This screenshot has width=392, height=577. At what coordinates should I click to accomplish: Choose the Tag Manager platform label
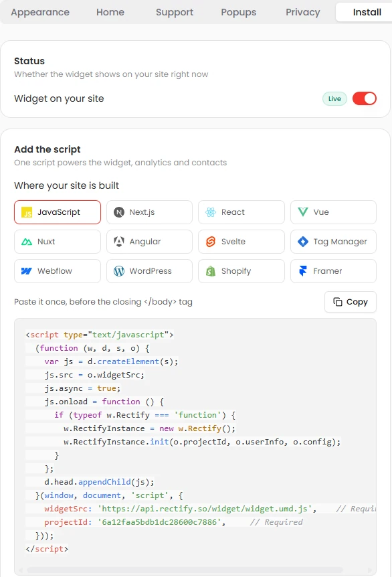340,242
